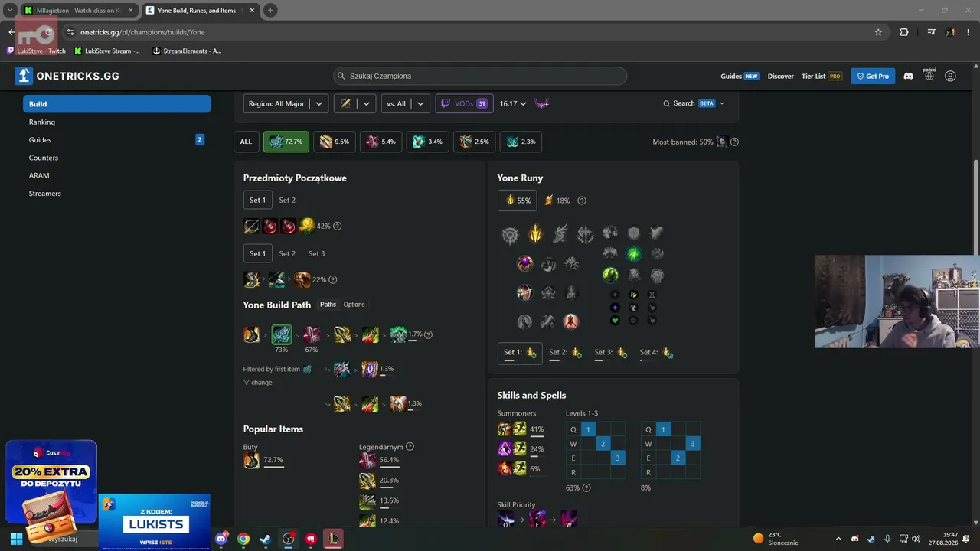Open the Guides sidebar section
This screenshot has width=980, height=551.
[116, 140]
